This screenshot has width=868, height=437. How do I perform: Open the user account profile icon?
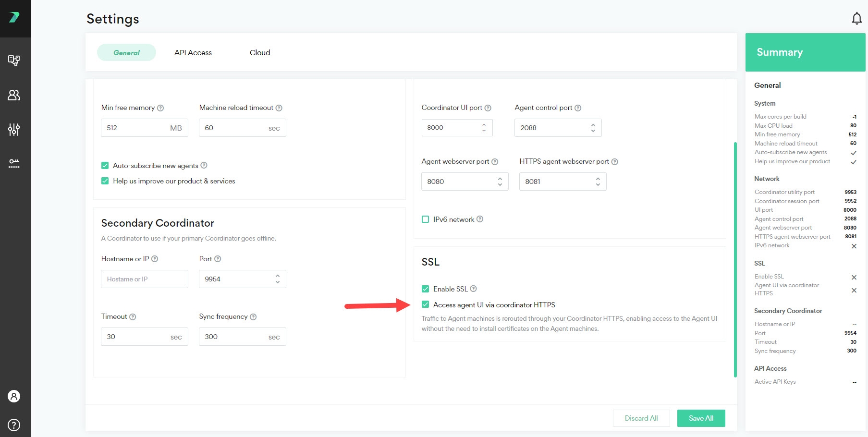(14, 396)
